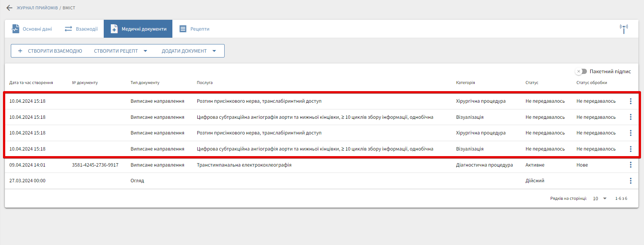Open three-dot menu for Огляд row

631,181
